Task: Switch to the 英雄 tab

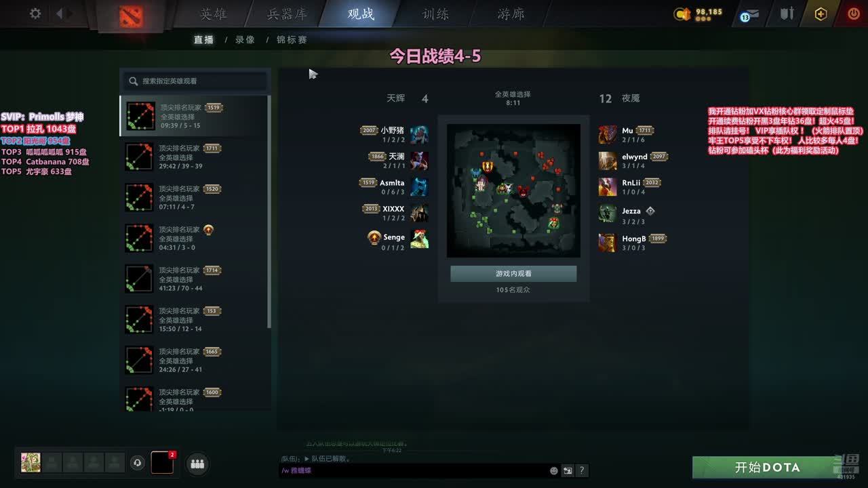Action: (x=214, y=14)
